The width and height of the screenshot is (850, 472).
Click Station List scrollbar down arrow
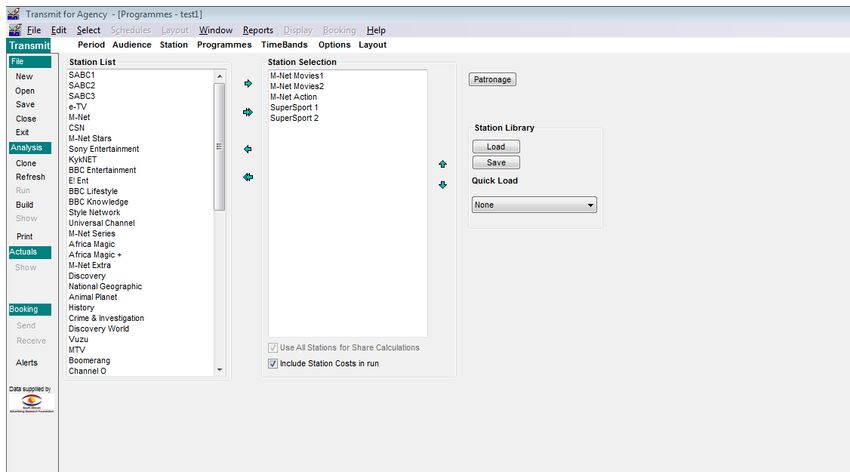(220, 370)
